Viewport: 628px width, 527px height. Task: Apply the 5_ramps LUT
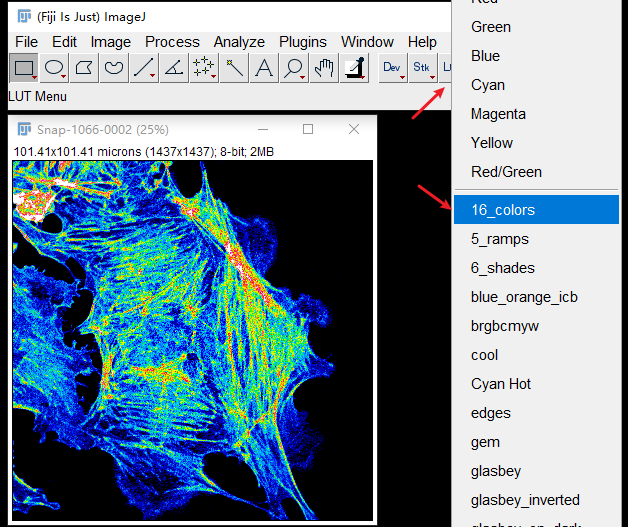coord(536,239)
